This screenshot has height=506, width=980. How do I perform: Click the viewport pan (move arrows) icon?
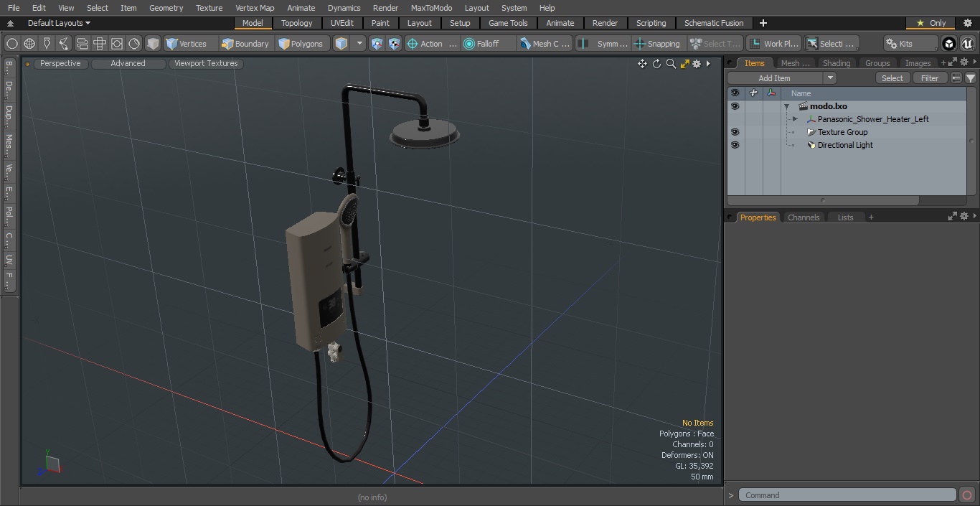pyautogui.click(x=642, y=63)
